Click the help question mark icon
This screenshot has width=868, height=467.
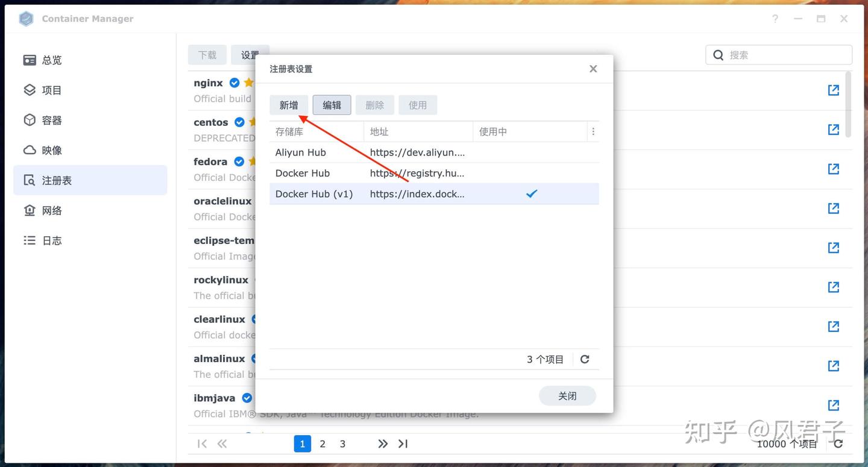775,18
